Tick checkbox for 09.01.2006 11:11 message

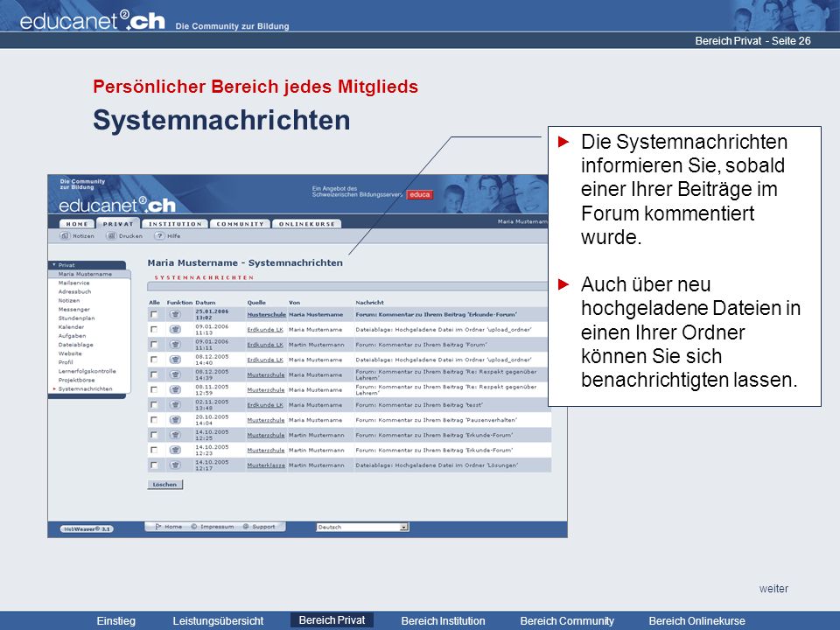tap(154, 345)
